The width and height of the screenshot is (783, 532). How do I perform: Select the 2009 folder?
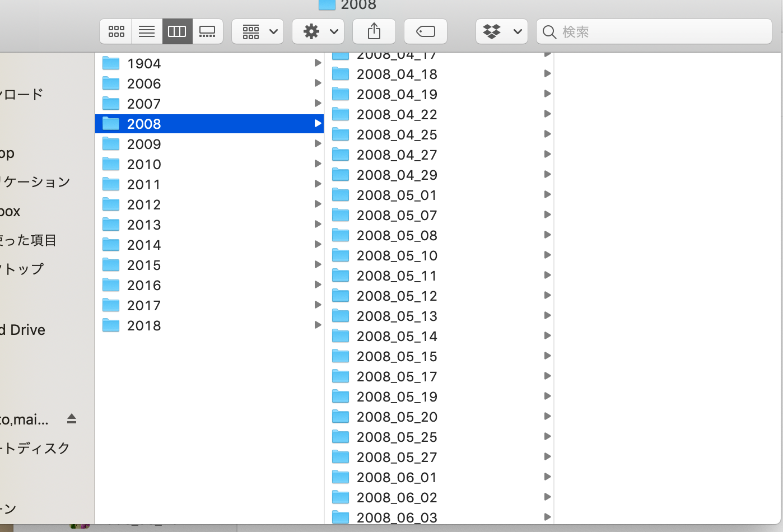pyautogui.click(x=209, y=144)
